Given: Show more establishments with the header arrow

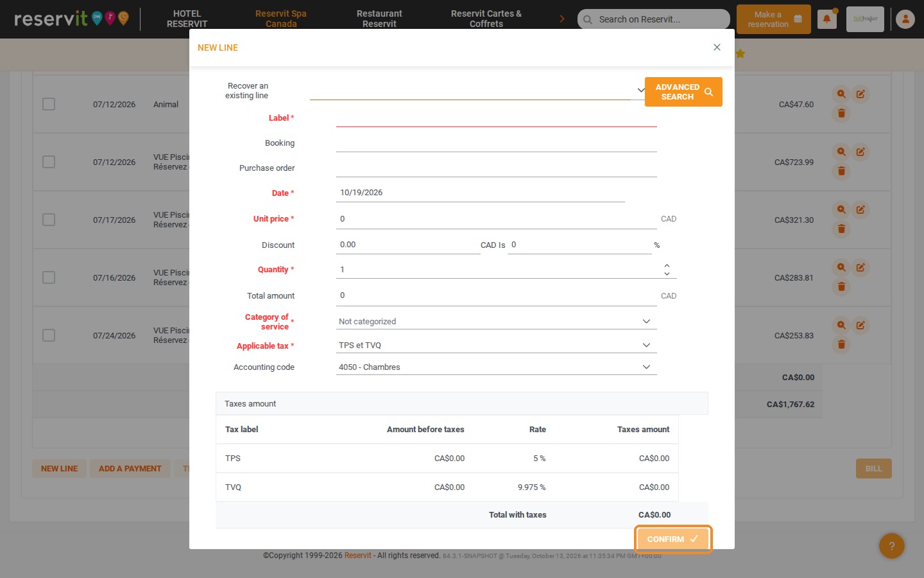Looking at the screenshot, I should (562, 19).
